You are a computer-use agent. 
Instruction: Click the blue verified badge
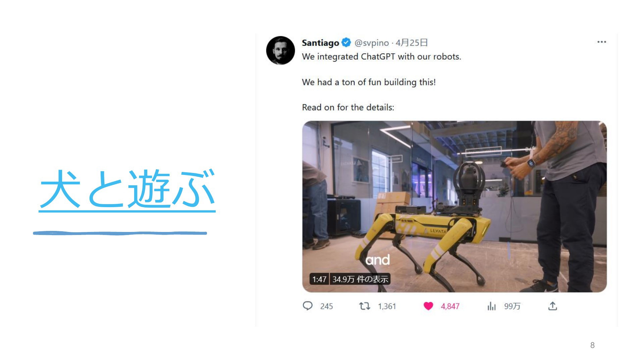point(346,43)
